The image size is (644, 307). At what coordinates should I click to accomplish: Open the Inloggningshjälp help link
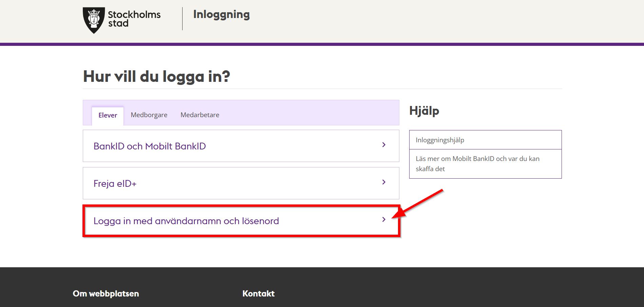440,140
